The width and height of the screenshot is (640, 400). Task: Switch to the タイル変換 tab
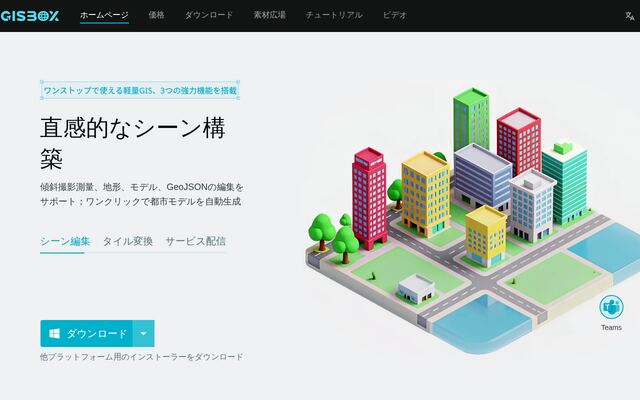[x=128, y=241]
